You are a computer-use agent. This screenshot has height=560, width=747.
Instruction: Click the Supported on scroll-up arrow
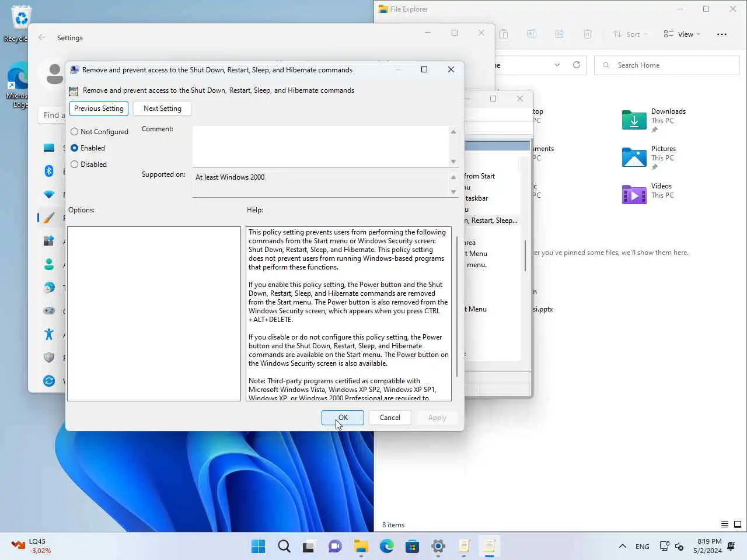pyautogui.click(x=453, y=177)
